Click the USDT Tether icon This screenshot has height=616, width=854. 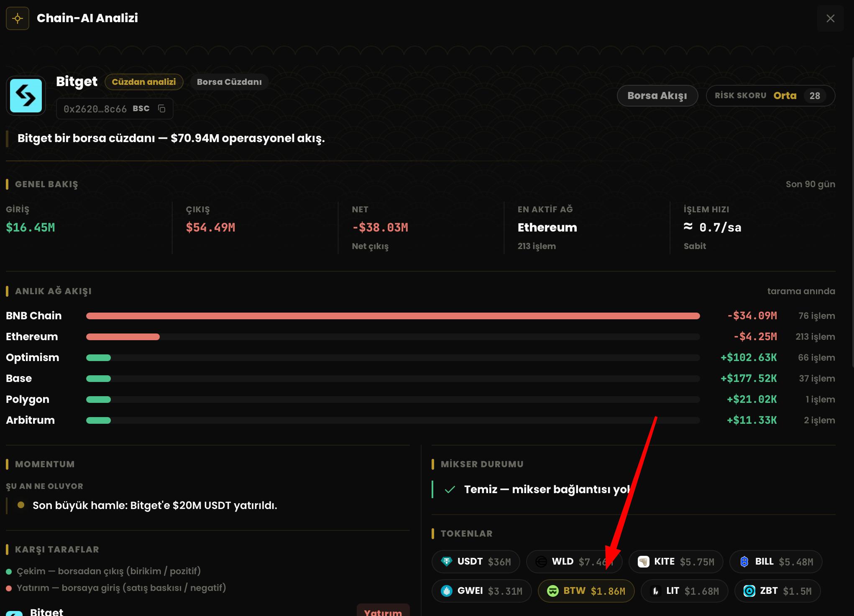click(447, 562)
